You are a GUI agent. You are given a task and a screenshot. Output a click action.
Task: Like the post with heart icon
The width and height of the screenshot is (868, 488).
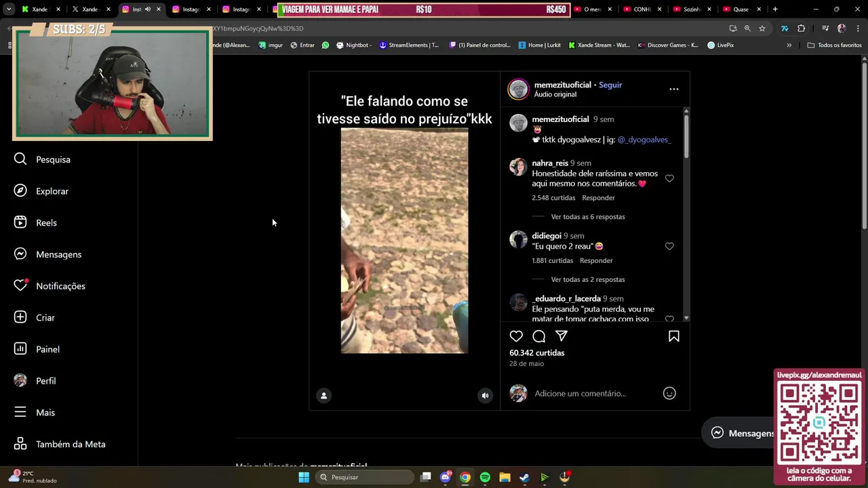[516, 336]
